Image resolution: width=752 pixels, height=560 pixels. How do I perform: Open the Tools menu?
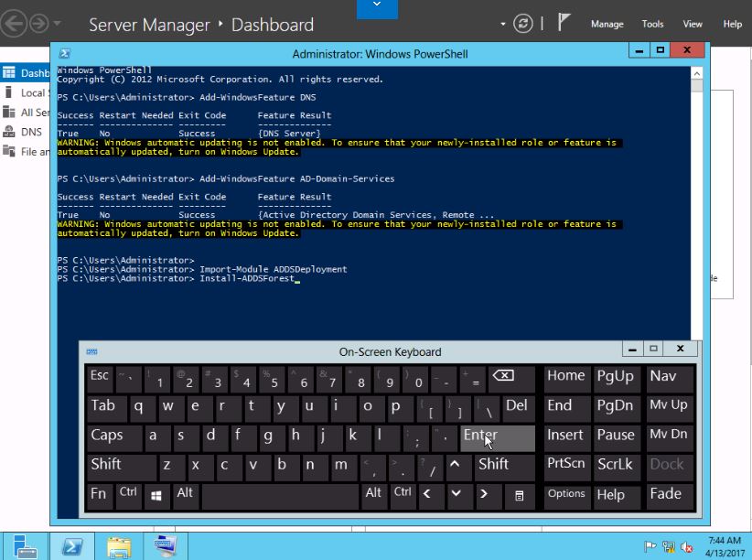point(652,24)
